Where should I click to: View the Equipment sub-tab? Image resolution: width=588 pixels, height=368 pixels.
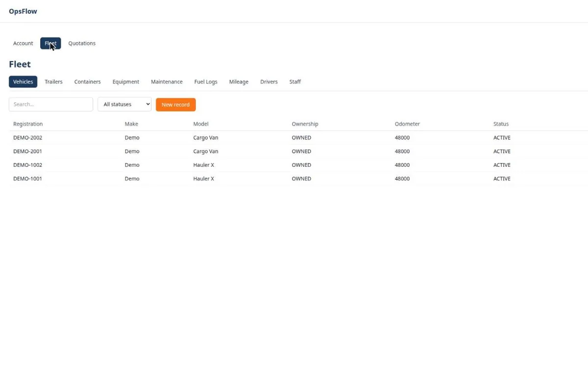tap(126, 82)
